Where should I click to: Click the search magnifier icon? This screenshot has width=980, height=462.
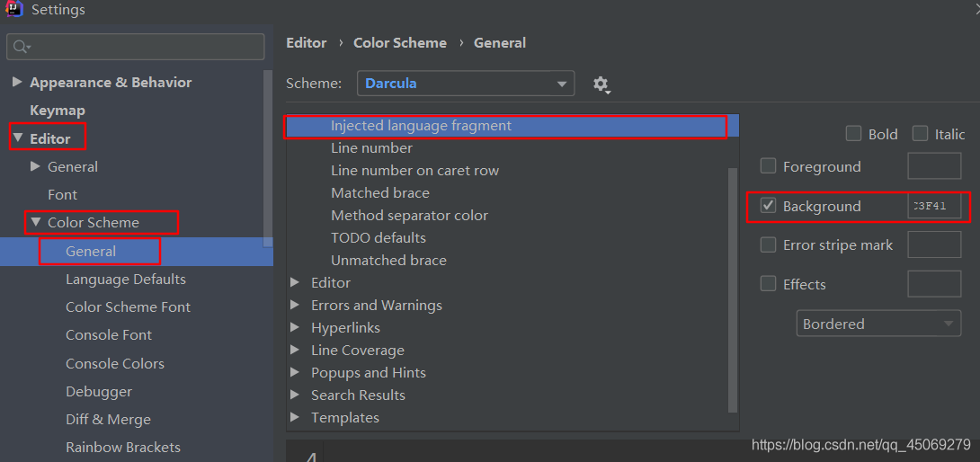tap(22, 47)
